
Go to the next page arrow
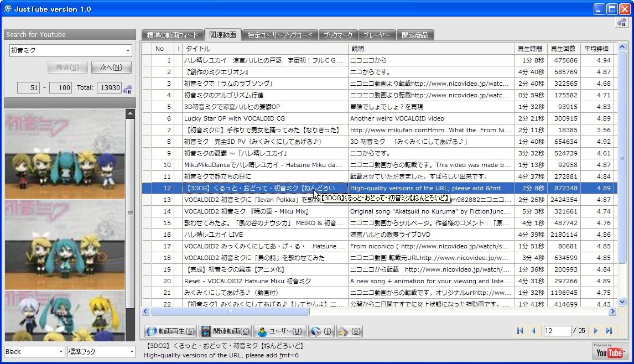point(596,331)
